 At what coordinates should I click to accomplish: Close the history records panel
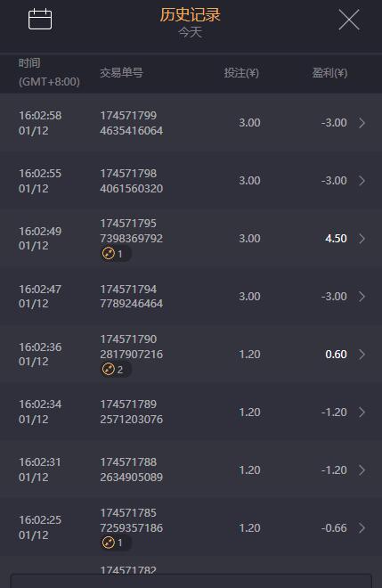(349, 20)
